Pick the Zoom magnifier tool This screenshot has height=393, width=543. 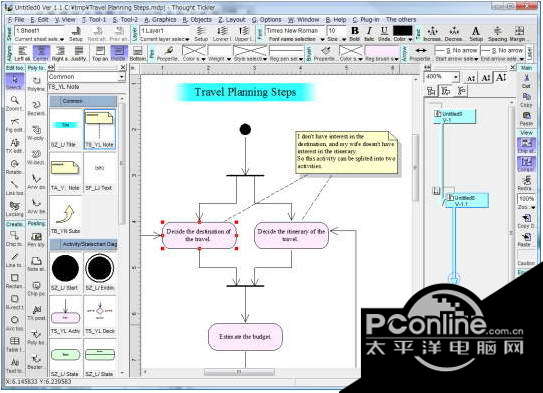coord(15,103)
